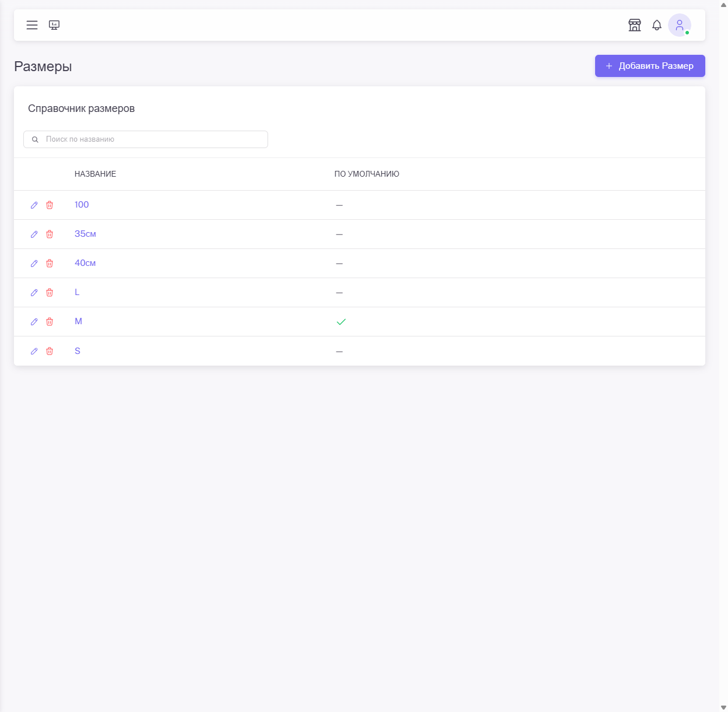Remove size S via trash icon
The width and height of the screenshot is (728, 712).
[50, 351]
